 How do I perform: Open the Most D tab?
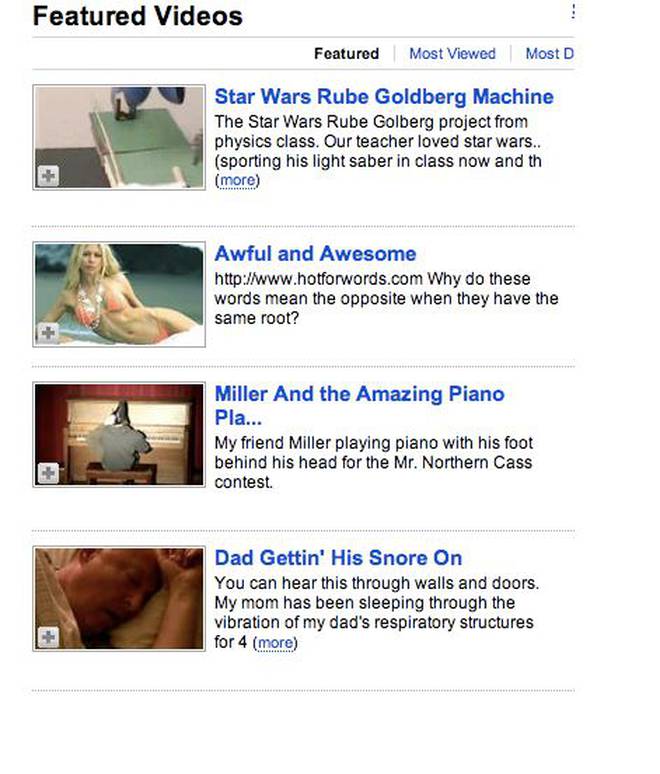549,53
